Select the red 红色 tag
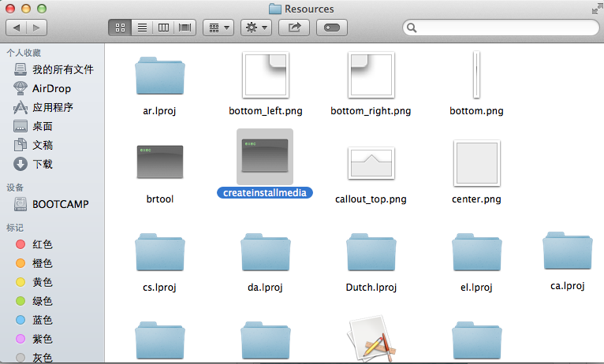The image size is (604, 364). (34, 244)
